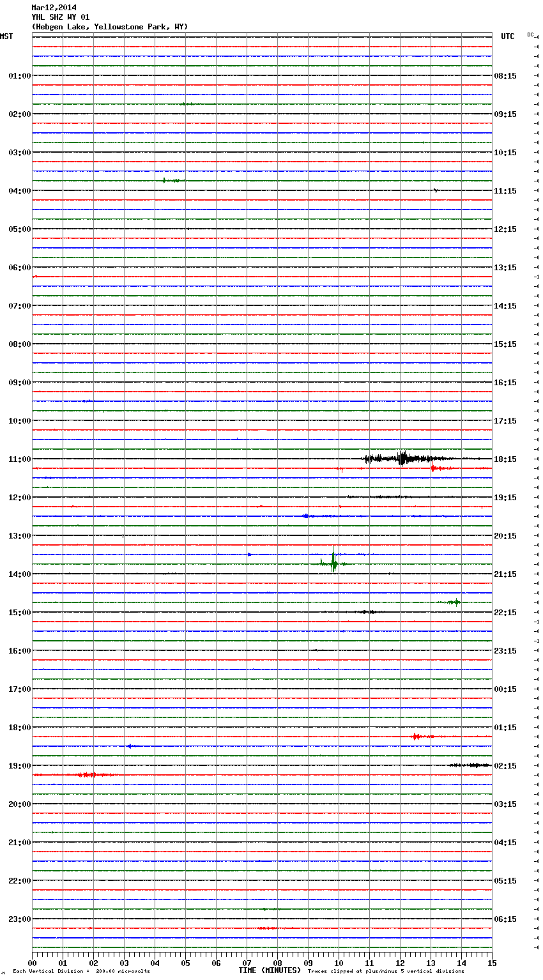Select the 23:00 MST row label
This screenshot has height=980, width=543.
tap(20, 919)
